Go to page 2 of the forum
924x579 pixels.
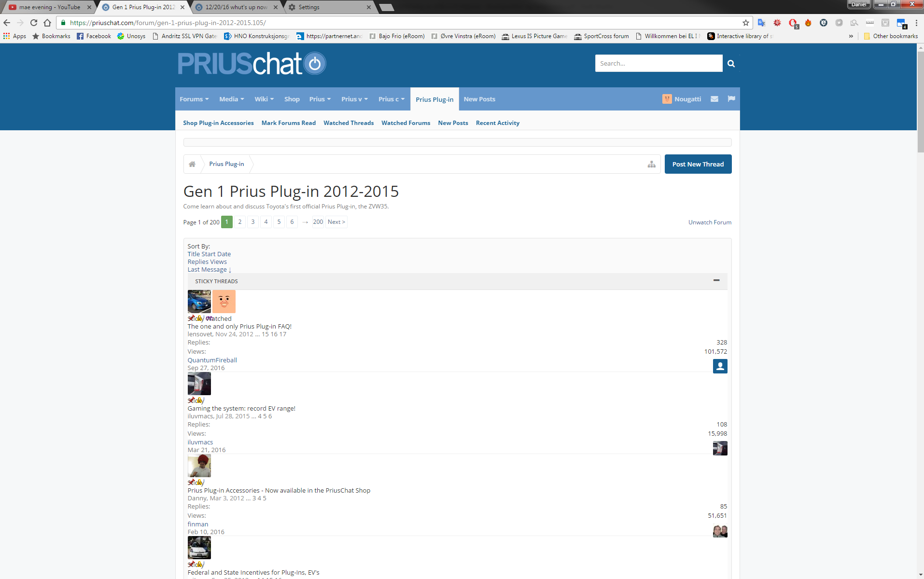point(240,222)
